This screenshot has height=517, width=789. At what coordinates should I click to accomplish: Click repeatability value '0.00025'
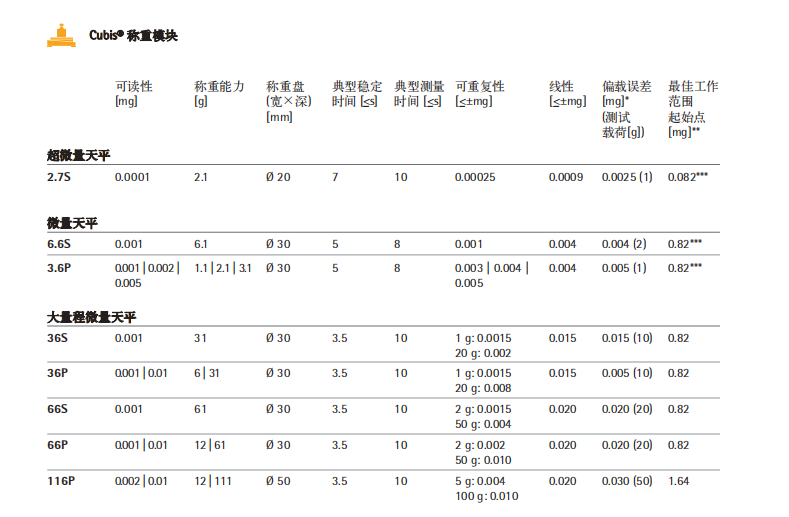tap(475, 177)
